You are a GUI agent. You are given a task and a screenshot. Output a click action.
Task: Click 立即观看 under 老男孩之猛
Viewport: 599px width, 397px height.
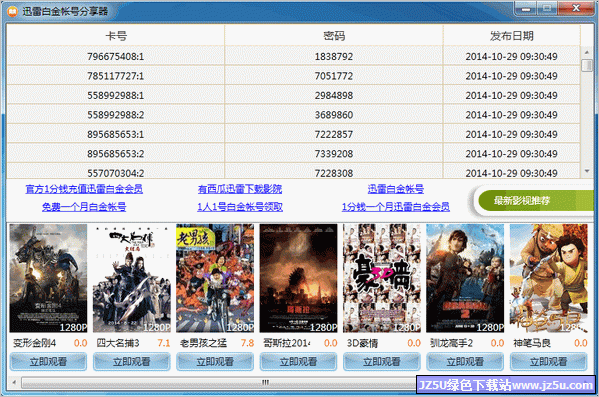pos(215,361)
